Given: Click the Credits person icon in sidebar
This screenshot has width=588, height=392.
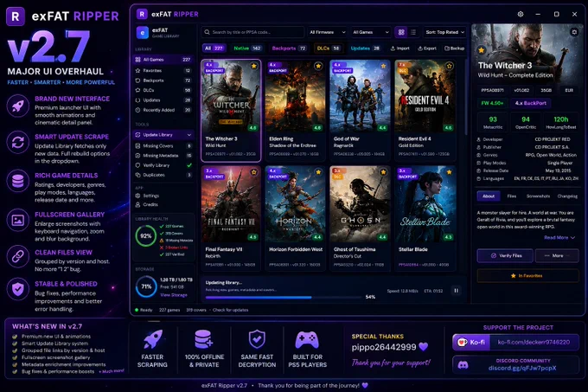Looking at the screenshot, I should (x=137, y=204).
